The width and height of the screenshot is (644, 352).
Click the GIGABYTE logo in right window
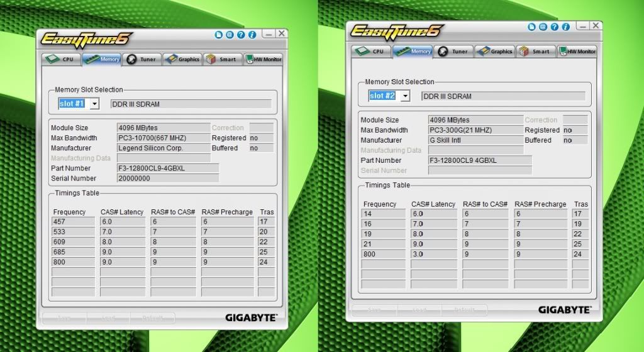565,310
